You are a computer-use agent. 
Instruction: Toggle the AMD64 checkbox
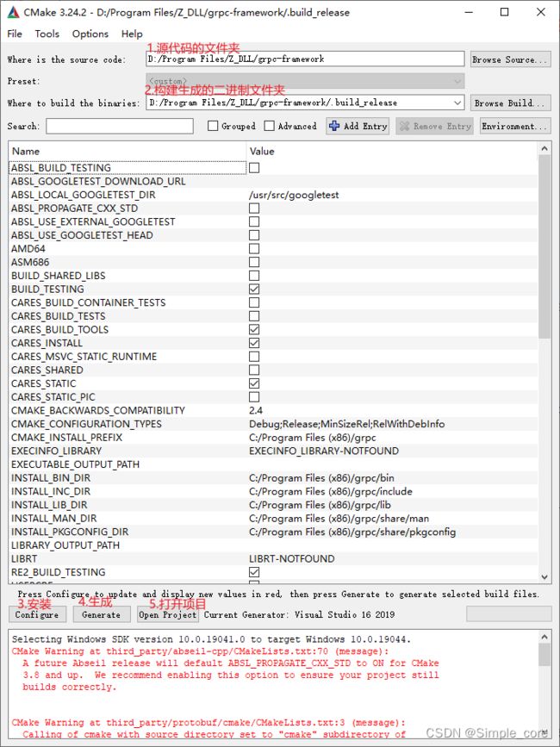(x=254, y=249)
